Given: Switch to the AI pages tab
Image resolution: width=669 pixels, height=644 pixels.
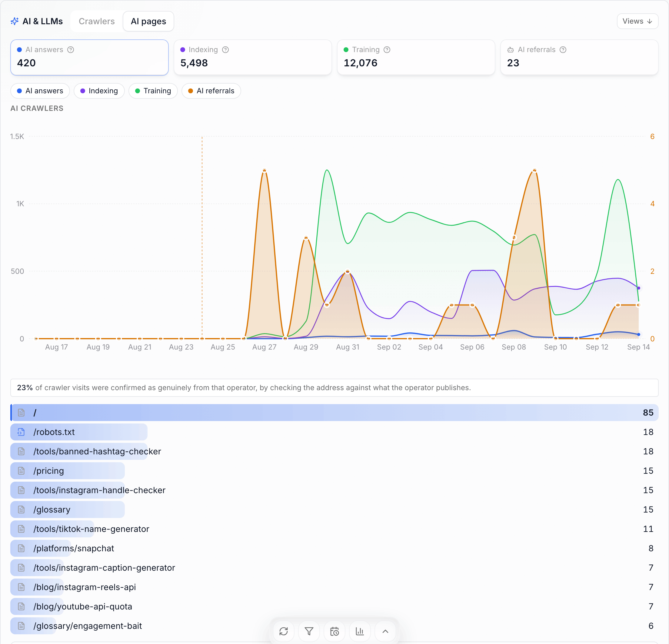Looking at the screenshot, I should (x=148, y=21).
